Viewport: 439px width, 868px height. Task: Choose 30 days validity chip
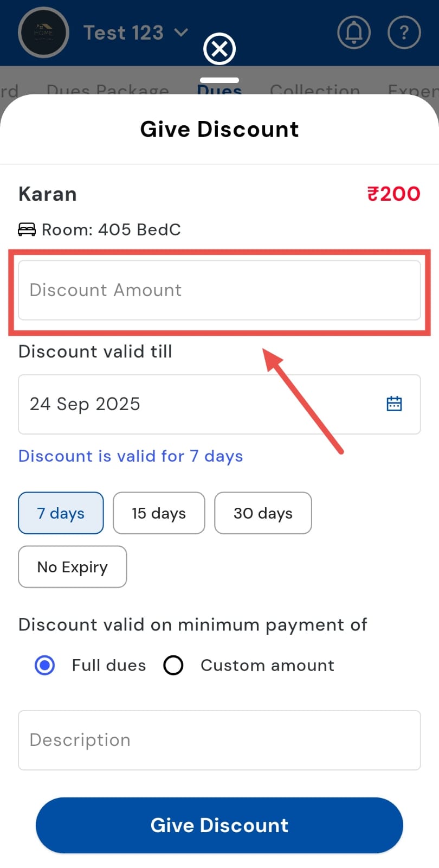click(x=263, y=513)
